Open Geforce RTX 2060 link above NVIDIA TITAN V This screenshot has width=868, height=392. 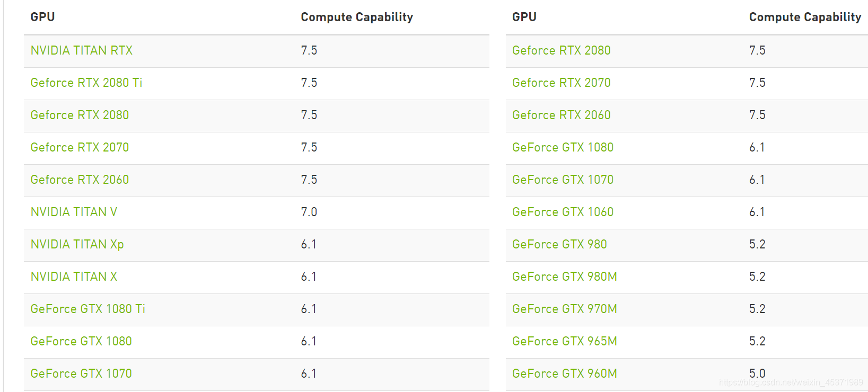click(x=80, y=180)
